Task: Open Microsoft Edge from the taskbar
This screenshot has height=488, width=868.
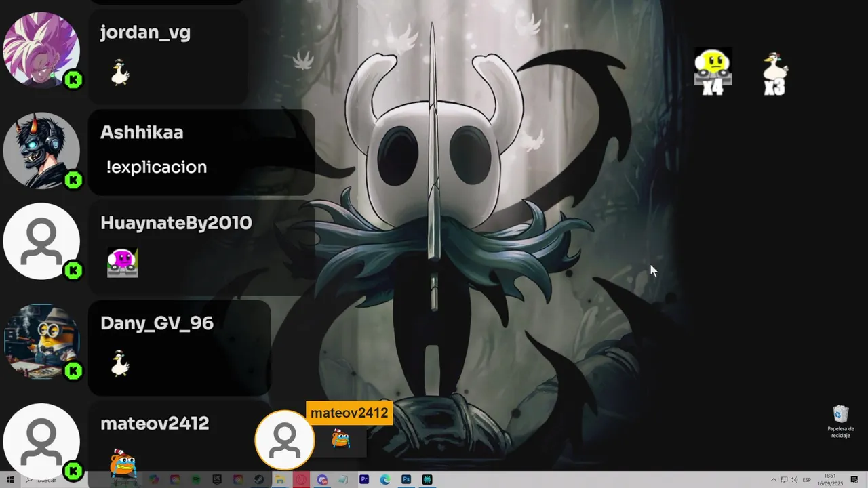Action: coord(385,479)
